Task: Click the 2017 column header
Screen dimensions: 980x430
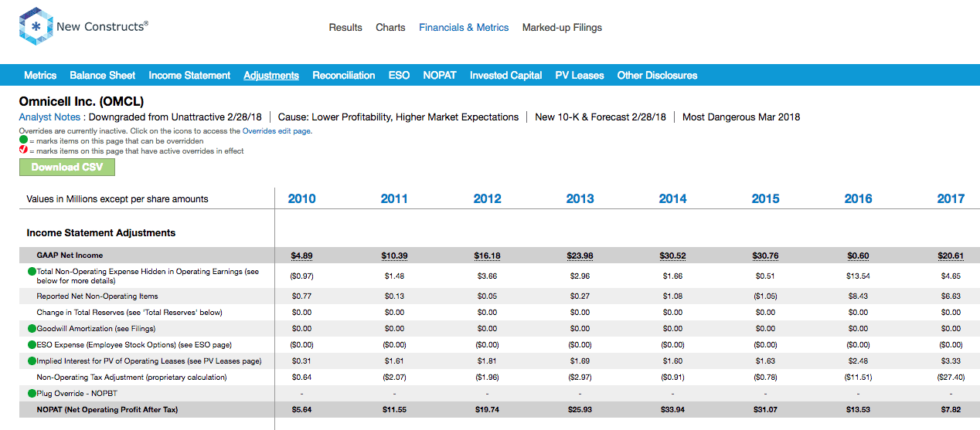Action: tap(951, 198)
